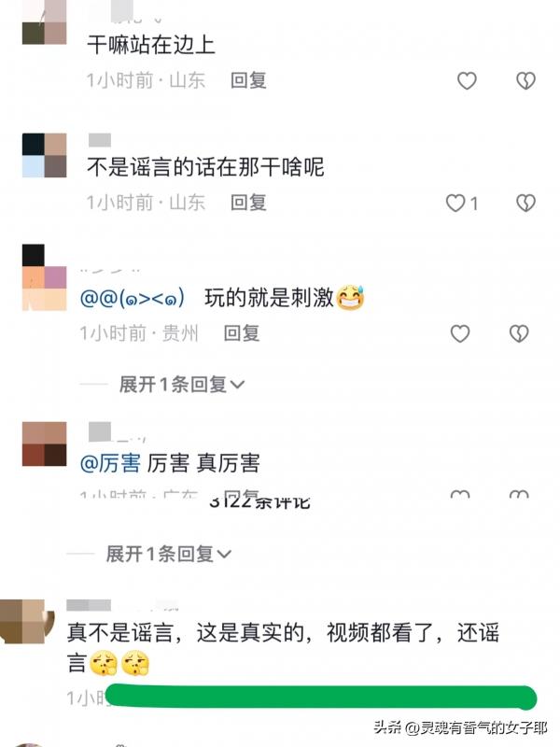The height and width of the screenshot is (747, 560).
Task: Reply to the Guizhou comment '玩的就是刺激'
Action: point(242,333)
